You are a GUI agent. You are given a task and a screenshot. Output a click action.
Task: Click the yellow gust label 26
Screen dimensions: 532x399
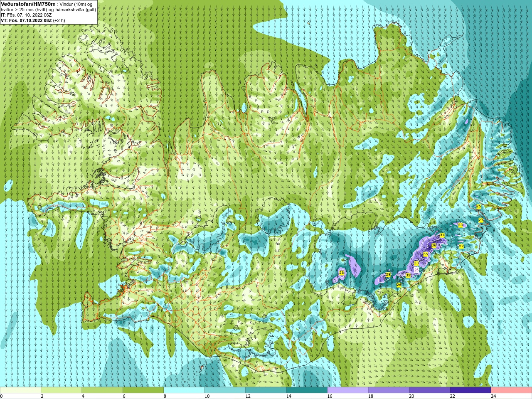coord(399,285)
